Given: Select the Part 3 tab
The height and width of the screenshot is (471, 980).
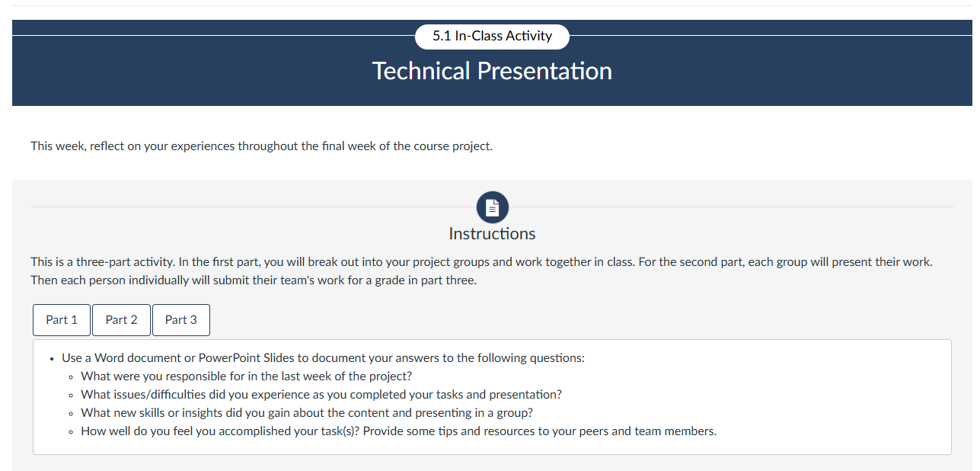Looking at the screenshot, I should tap(180, 319).
